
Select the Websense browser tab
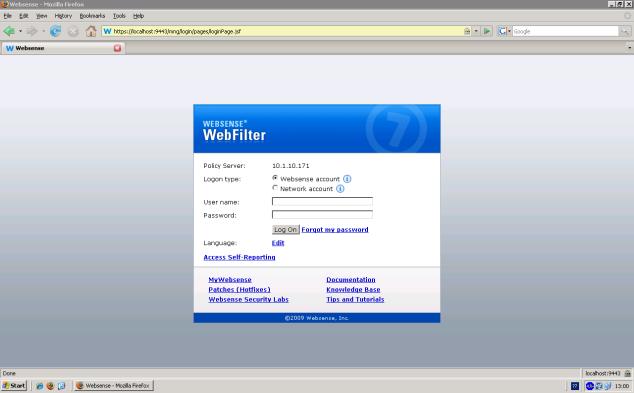tap(63, 48)
